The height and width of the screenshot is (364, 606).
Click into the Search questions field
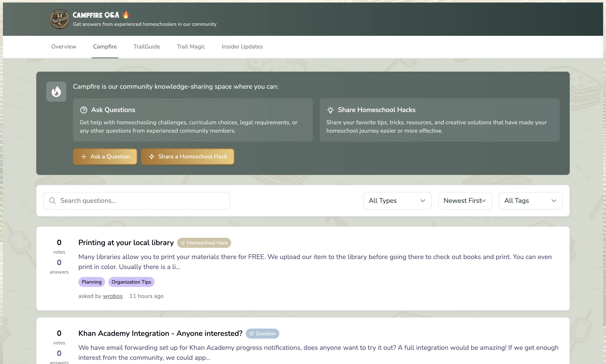pos(142,201)
